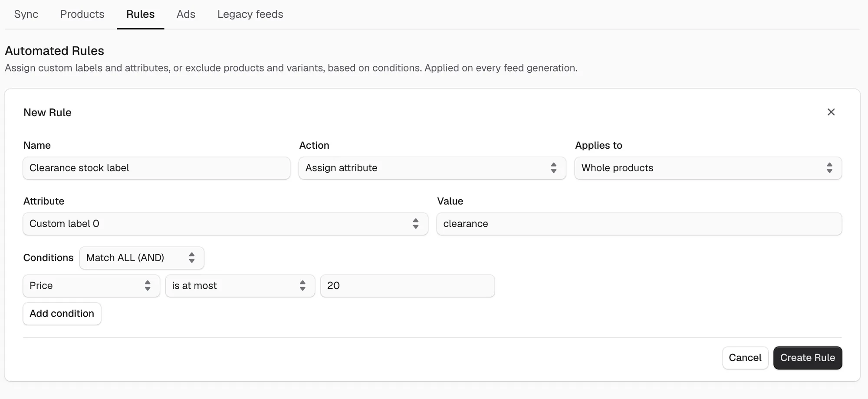Click the 'Assign custom labels and attributes' description
The width and height of the screenshot is (868, 399).
pos(291,68)
